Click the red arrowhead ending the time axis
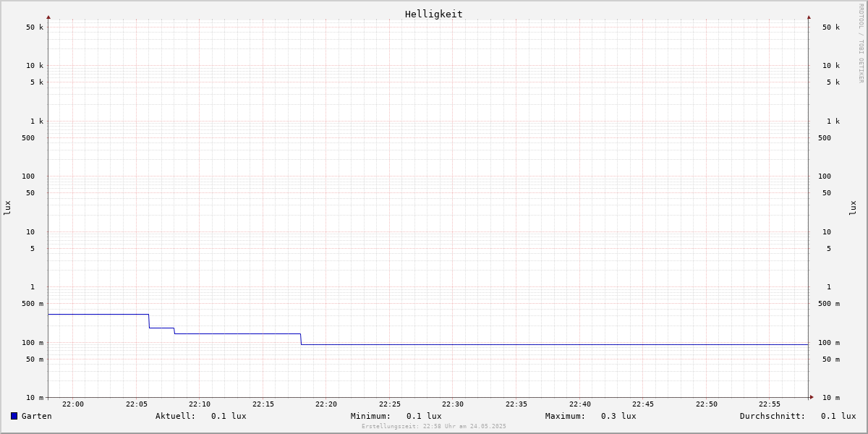Viewport: 868px width, 434px height. [812, 397]
